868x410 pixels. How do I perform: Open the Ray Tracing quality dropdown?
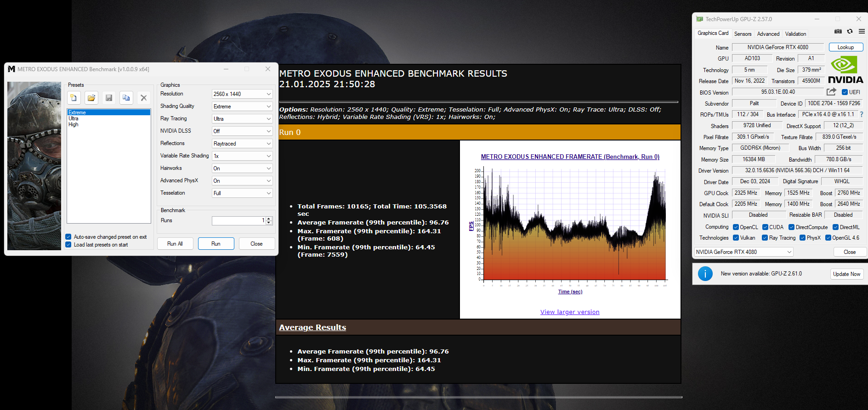242,119
